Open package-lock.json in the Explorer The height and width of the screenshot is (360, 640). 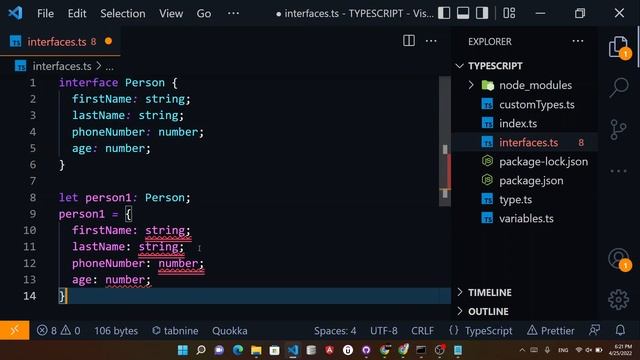[543, 162]
